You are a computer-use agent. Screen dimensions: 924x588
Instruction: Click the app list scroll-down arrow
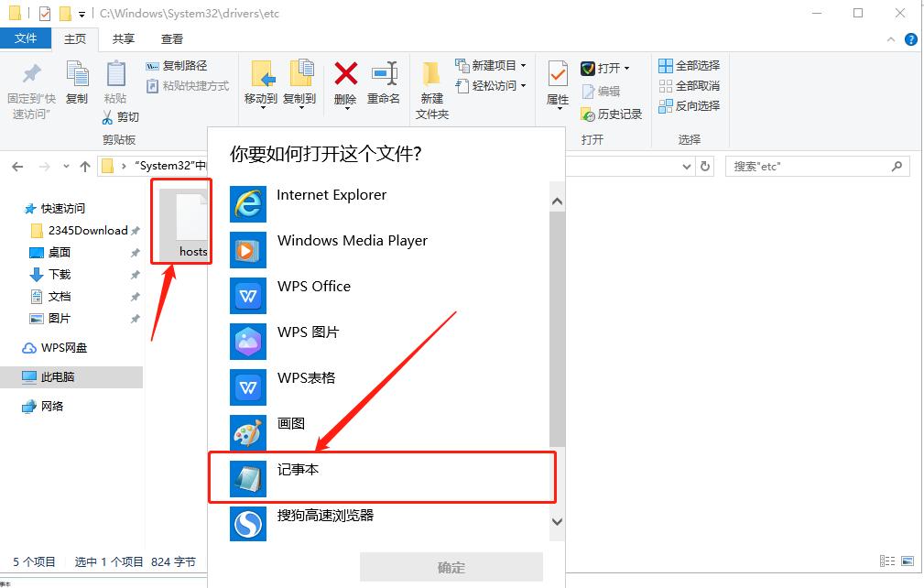[x=557, y=521]
